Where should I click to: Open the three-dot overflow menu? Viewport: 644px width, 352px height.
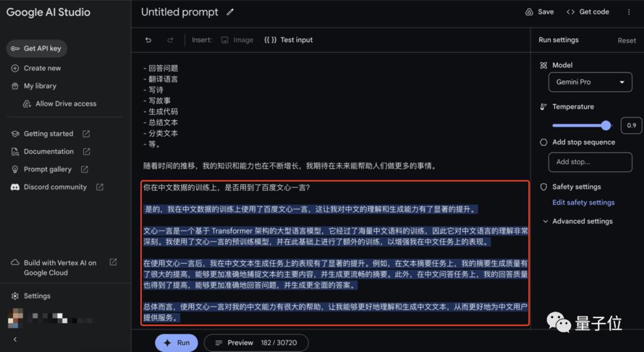629,11
